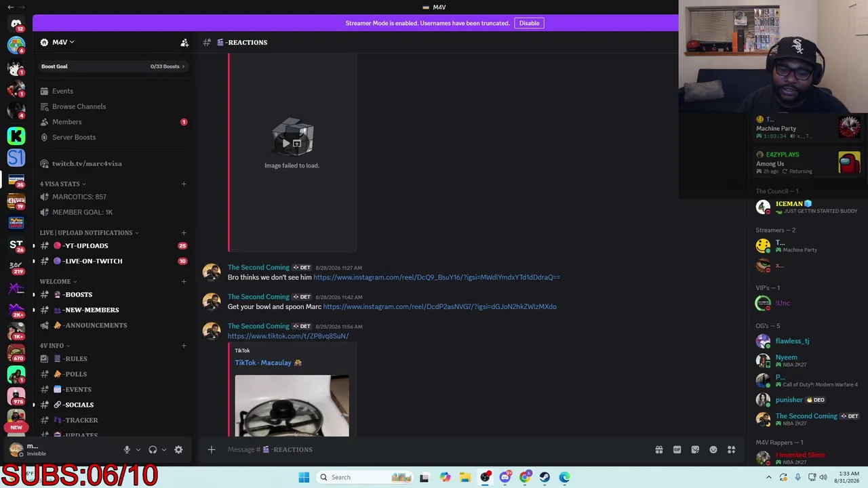
Task: Create channel in 4V INFO category
Action: (x=184, y=346)
